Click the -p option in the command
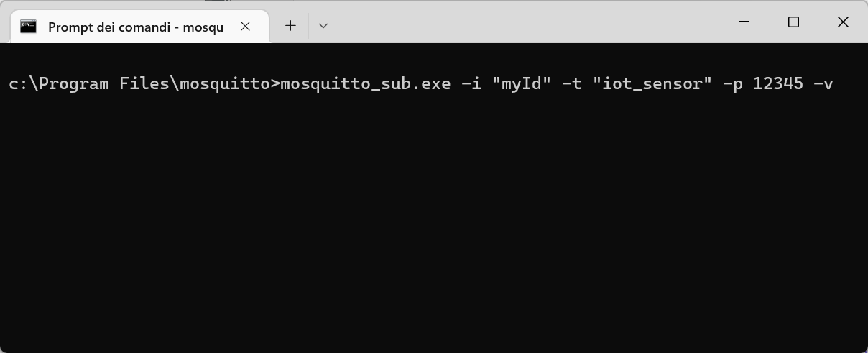This screenshot has width=868, height=353. (731, 84)
